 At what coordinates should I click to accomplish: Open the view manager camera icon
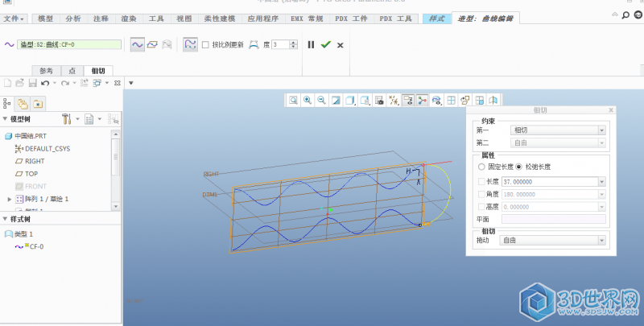[379, 100]
